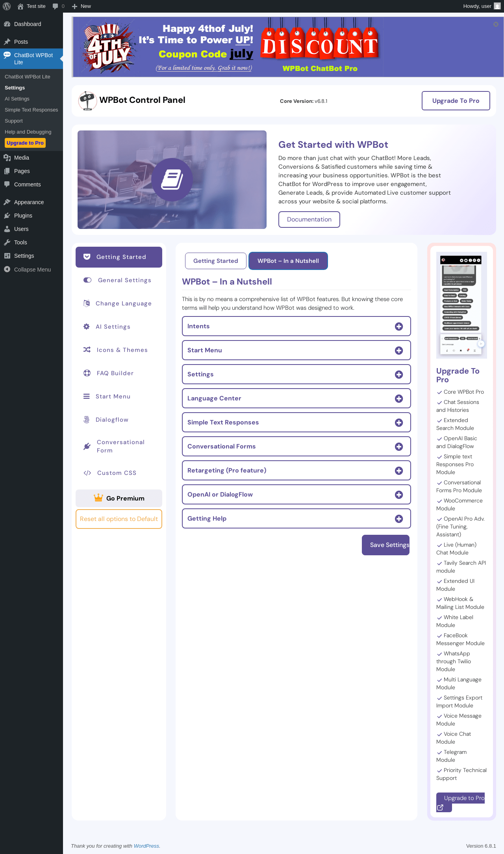Click the AI Settings gear icon
Image resolution: width=504 pixels, height=854 pixels.
click(x=87, y=327)
